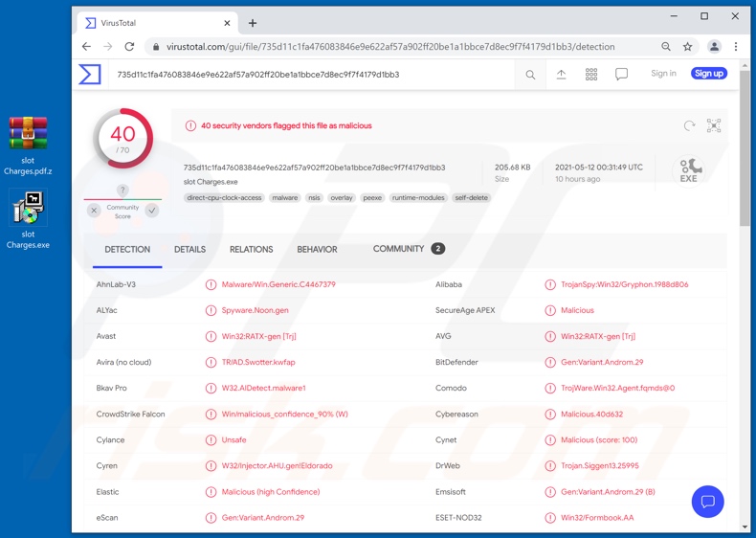
Task: Open the RELATIONS tab
Action: (251, 250)
